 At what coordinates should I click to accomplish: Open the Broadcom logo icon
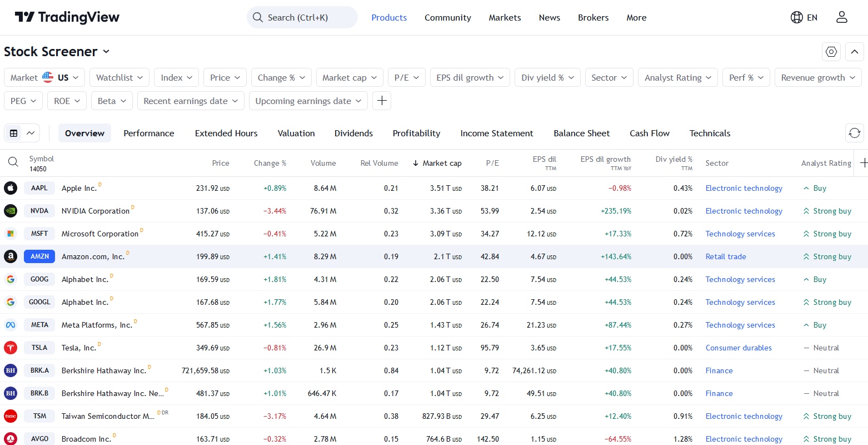click(x=11, y=439)
